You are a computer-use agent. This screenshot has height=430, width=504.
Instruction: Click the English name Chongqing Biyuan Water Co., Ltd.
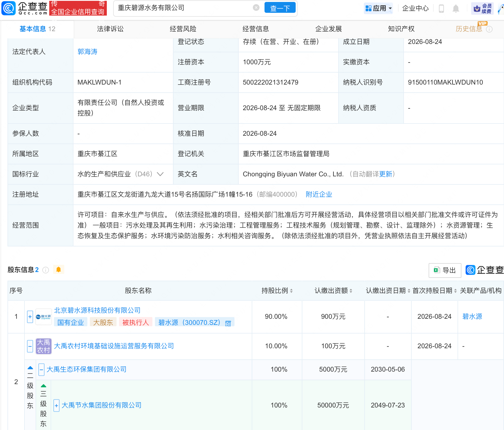click(x=293, y=174)
